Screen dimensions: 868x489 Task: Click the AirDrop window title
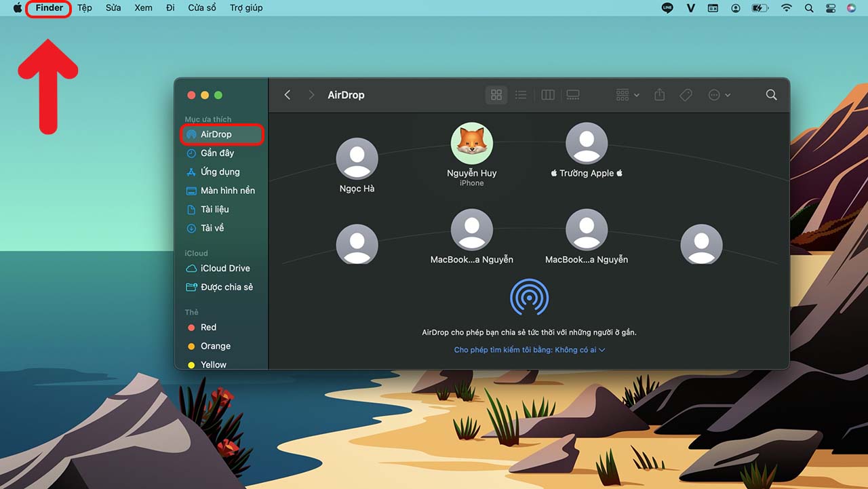[346, 95]
